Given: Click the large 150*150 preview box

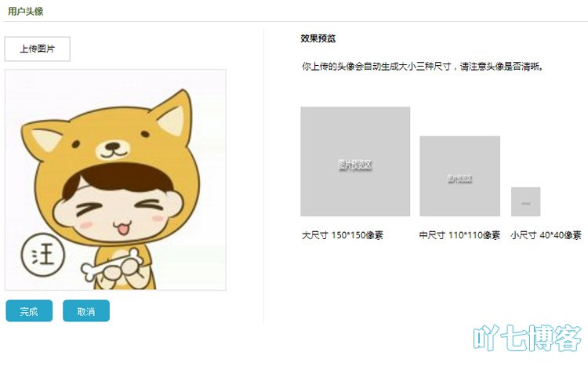Looking at the screenshot, I should point(355,161).
